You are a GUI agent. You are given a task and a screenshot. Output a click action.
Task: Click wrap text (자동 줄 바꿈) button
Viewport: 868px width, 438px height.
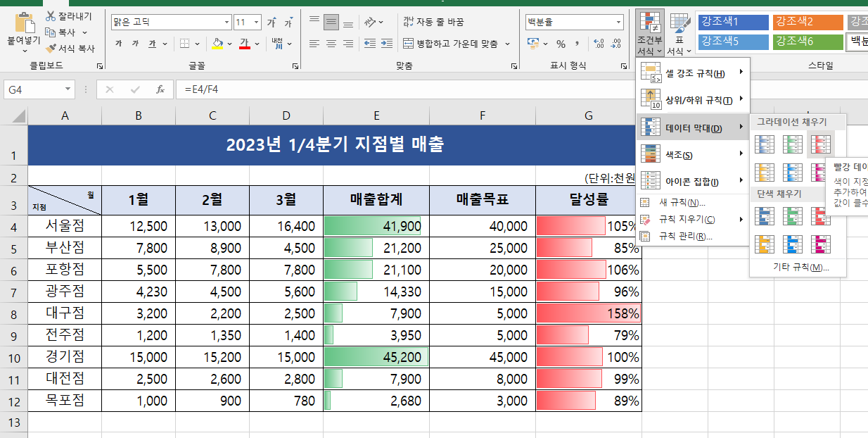[433, 22]
